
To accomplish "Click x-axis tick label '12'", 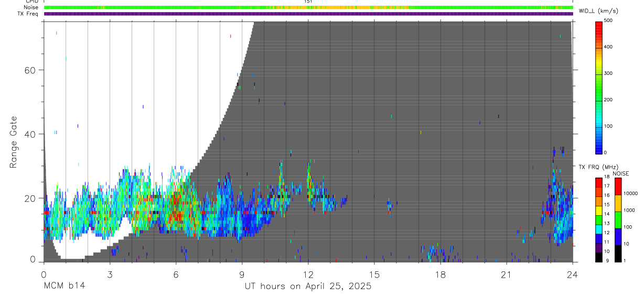I will (x=308, y=275).
